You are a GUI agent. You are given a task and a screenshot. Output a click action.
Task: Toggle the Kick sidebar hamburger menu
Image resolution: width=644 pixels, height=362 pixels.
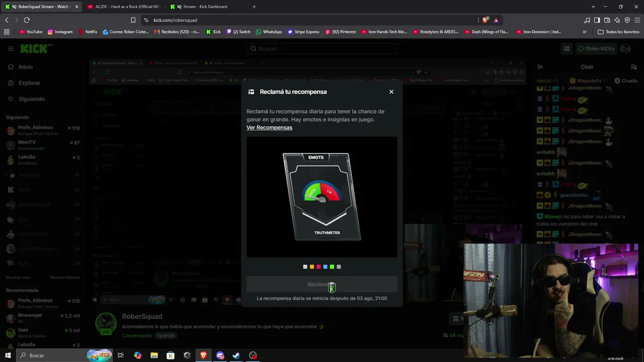click(11, 49)
